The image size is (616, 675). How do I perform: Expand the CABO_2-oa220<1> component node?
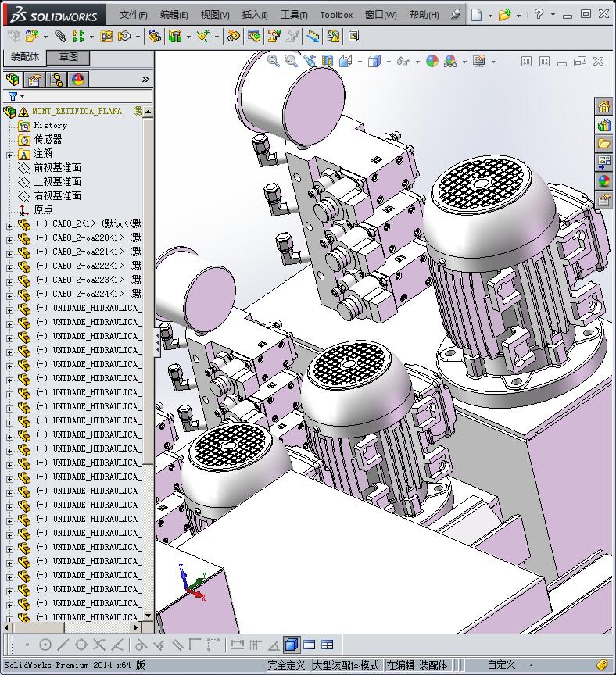10,240
